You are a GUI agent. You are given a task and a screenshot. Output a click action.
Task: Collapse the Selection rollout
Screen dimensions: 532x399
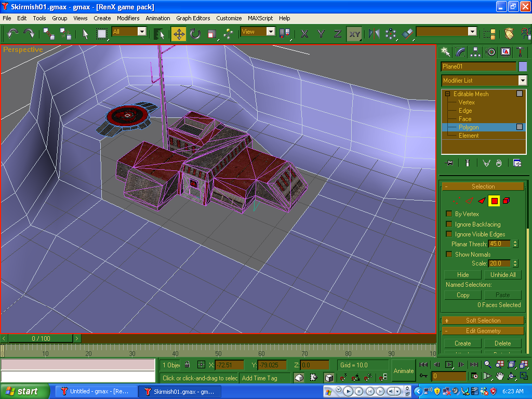pyautogui.click(x=483, y=187)
